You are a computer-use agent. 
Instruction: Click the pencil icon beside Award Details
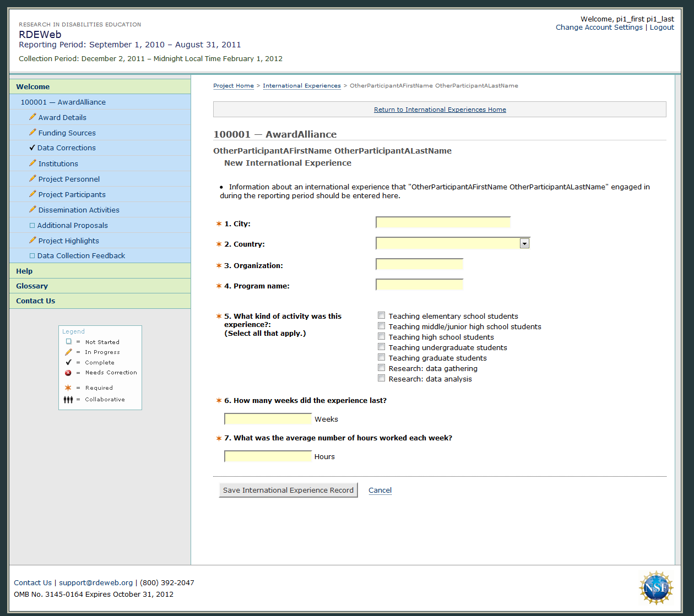pos(32,117)
